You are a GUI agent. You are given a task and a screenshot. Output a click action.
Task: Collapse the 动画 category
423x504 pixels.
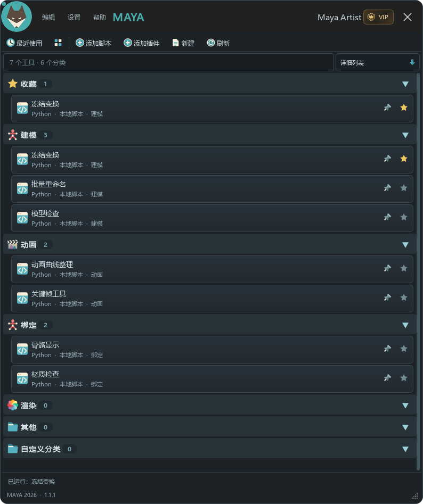tap(405, 245)
